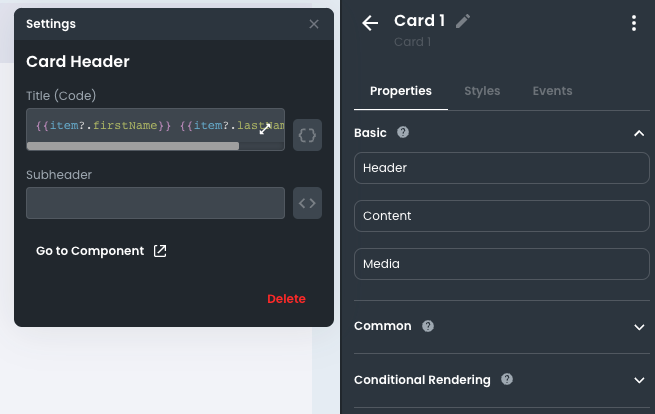Switch to the Styles tab

tap(482, 91)
